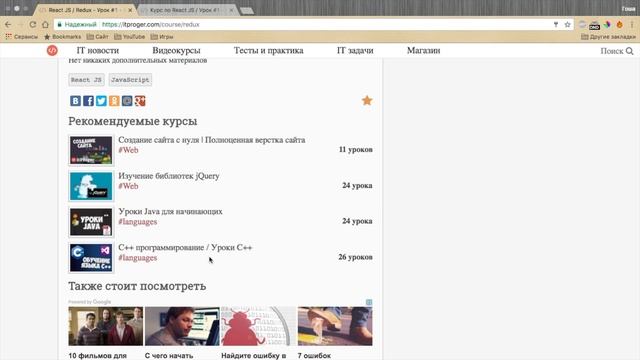Viewport: 640px width, 360px height.
Task: Open 'C++ программирование / Уроки C++'
Action: tap(185, 248)
